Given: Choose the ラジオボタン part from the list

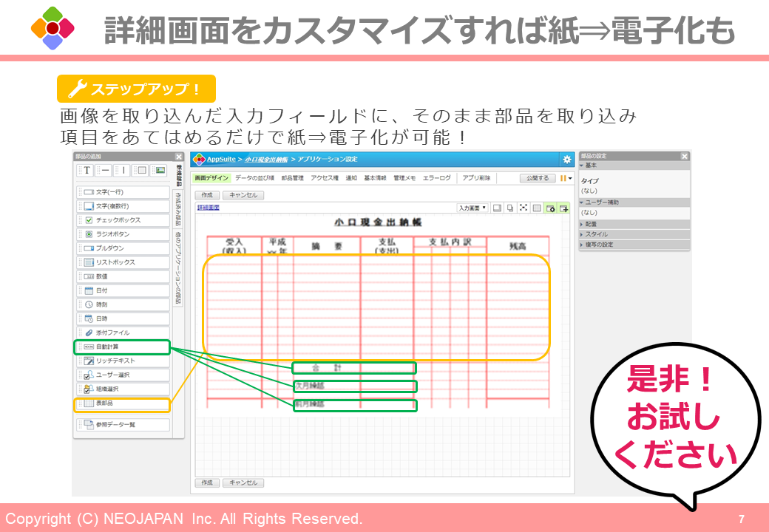Looking at the screenshot, I should point(123,234).
